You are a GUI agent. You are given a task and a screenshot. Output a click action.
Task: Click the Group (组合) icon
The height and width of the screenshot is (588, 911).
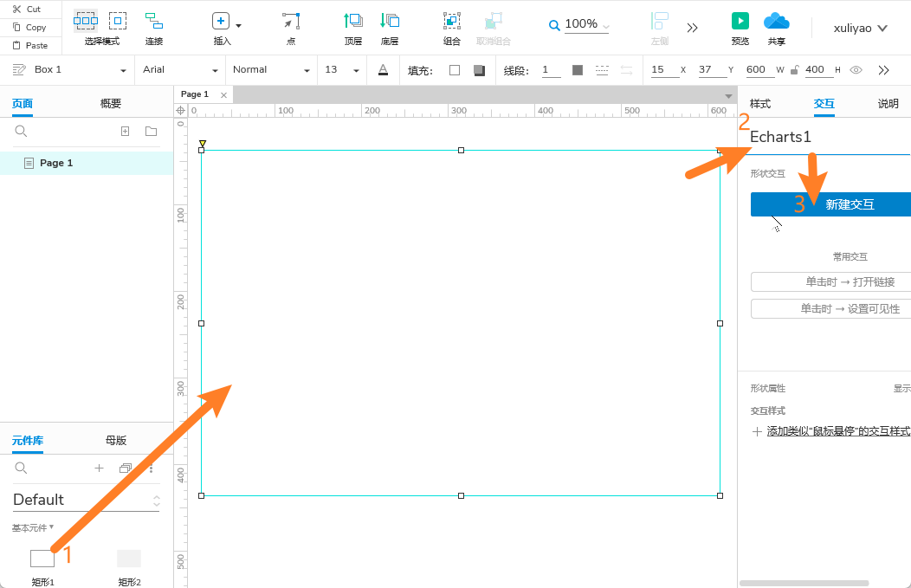click(x=451, y=21)
